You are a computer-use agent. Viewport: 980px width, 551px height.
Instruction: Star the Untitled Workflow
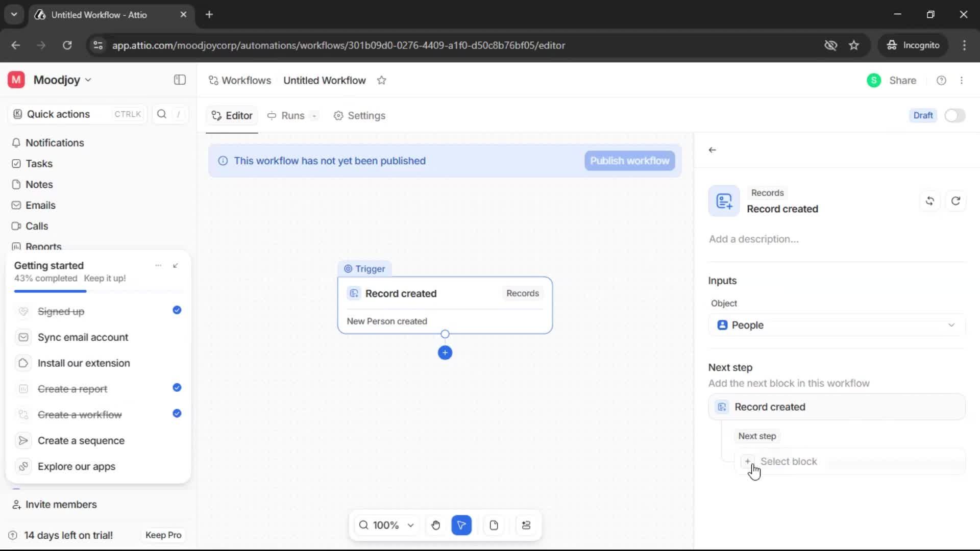pos(382,80)
